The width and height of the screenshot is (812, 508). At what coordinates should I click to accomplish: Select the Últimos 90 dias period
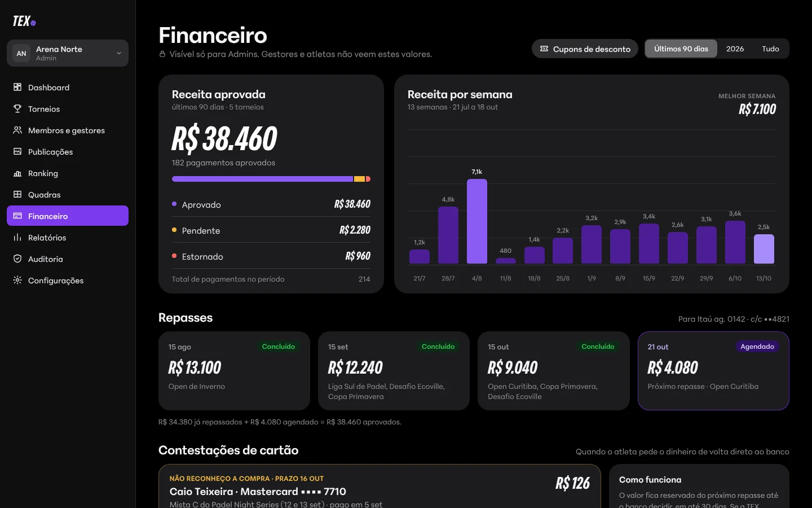coord(681,49)
